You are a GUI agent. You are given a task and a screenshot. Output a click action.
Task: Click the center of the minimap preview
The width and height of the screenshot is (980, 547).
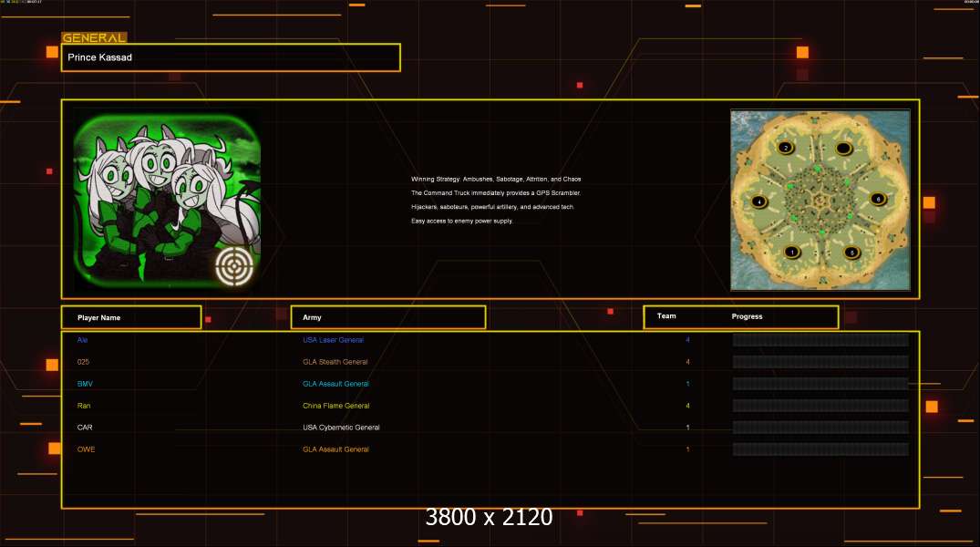[x=820, y=200]
